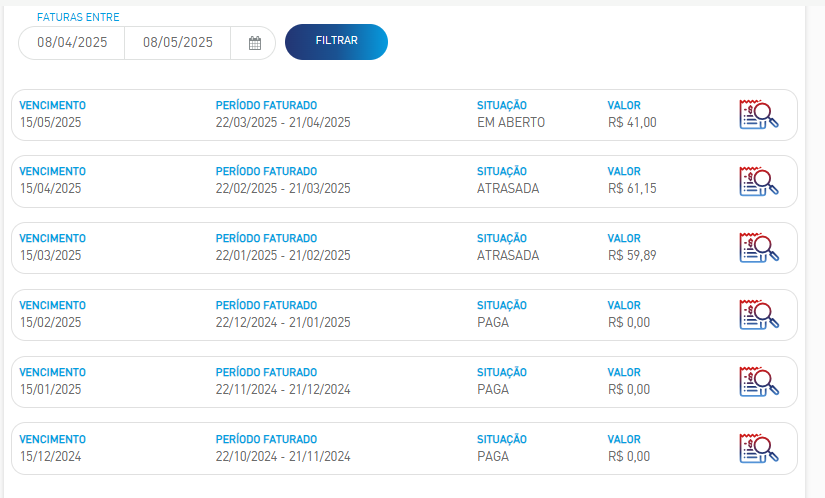Edit the start date 08/04/2025 field
The height and width of the screenshot is (498, 825).
point(72,43)
